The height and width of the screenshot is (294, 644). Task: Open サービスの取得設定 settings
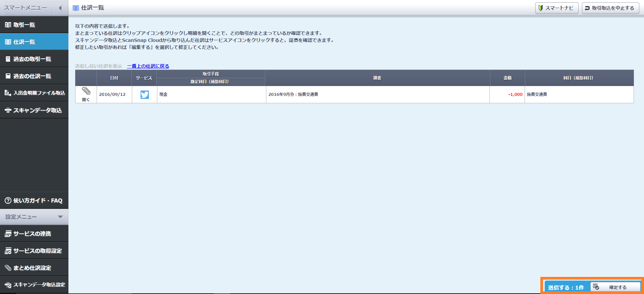tap(34, 251)
